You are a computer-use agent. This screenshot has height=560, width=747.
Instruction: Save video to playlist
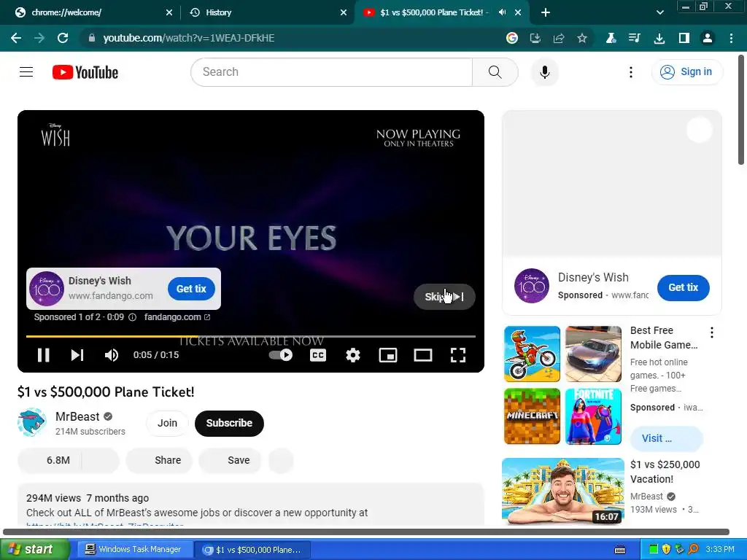click(230, 461)
